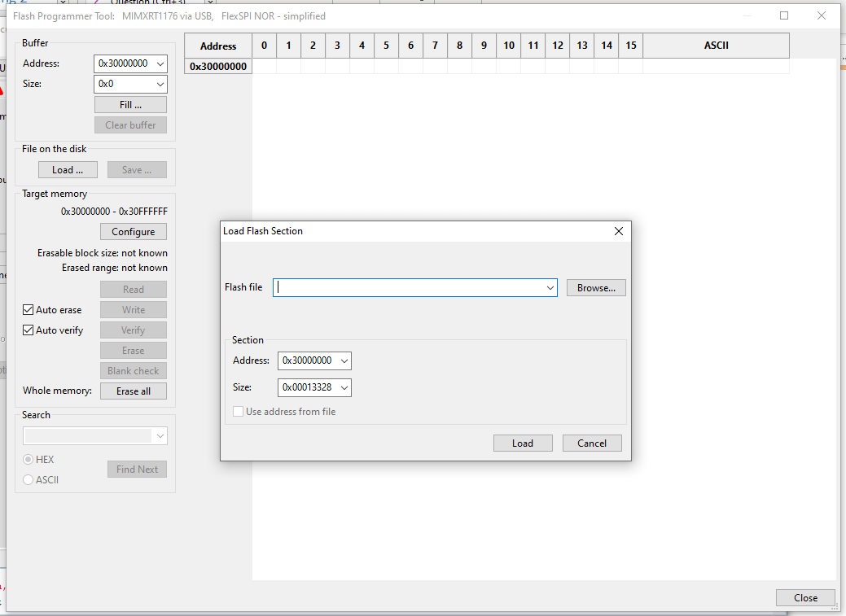Image resolution: width=846 pixels, height=616 pixels.
Task: Expand the Buffer Size combo box
Action: coord(160,83)
